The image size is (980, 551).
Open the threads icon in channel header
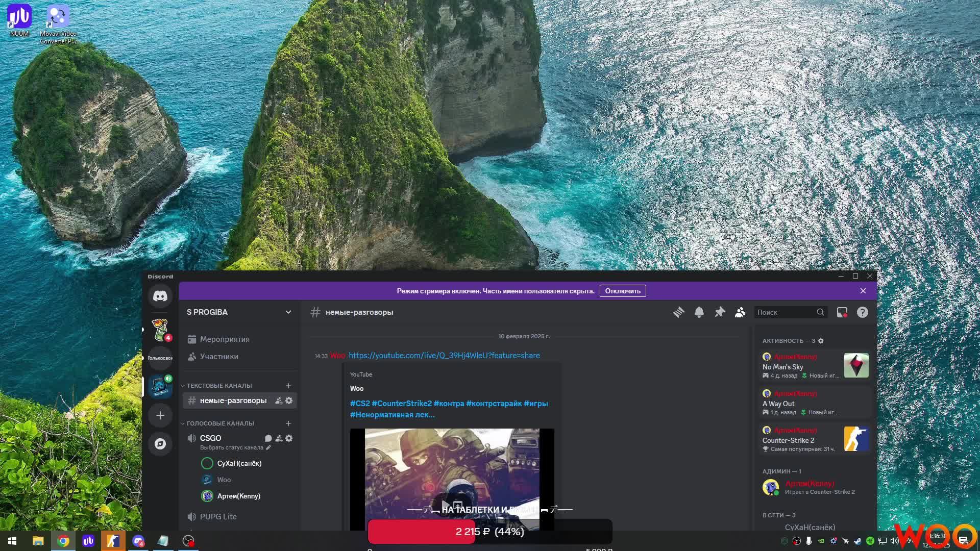[678, 312]
